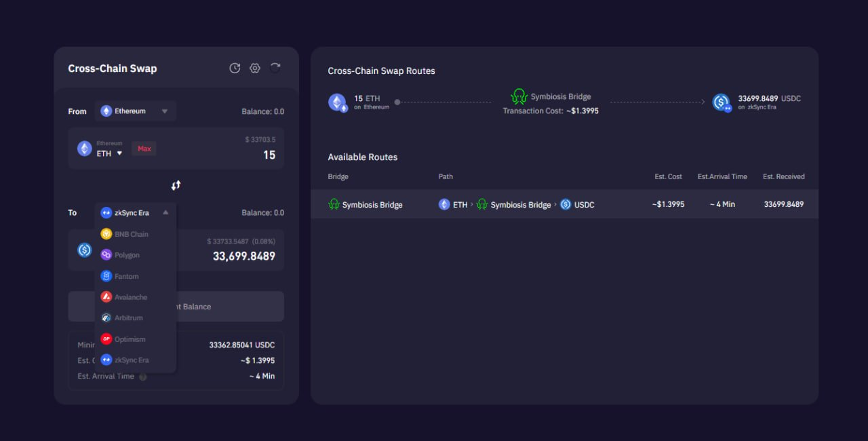Select Arbitrum from the chain list
Image resolution: width=868 pixels, height=441 pixels.
[136, 318]
